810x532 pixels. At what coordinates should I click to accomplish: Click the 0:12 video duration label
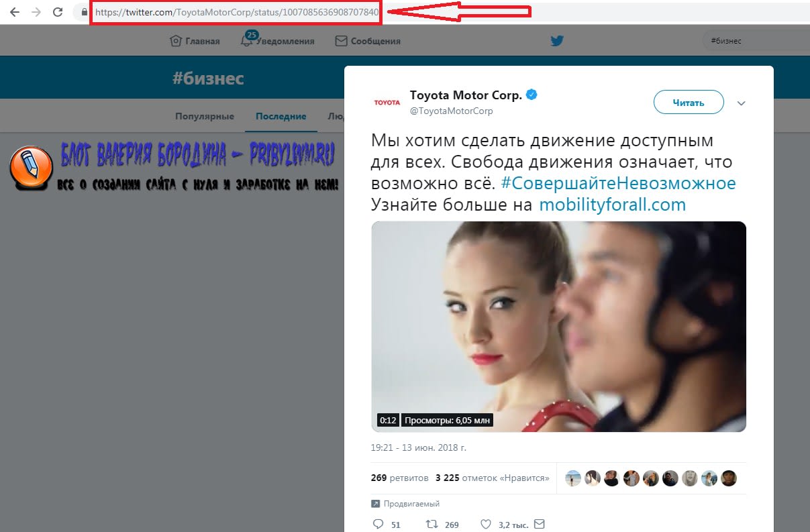388,421
